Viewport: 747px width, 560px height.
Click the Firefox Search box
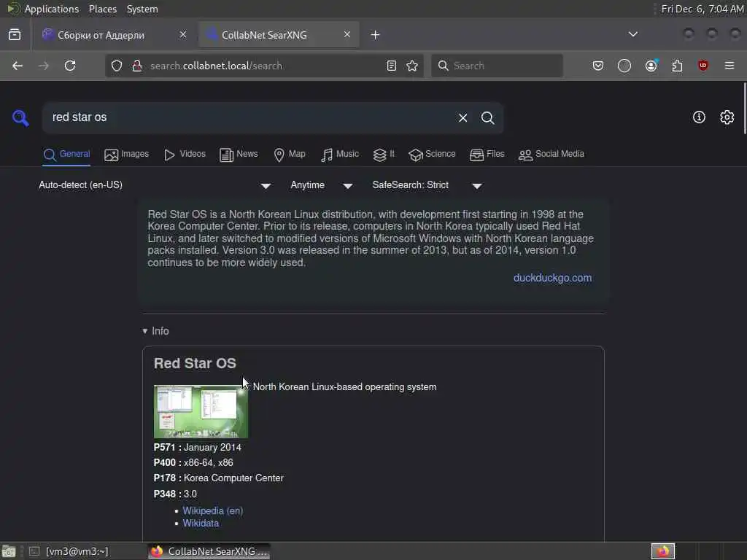(497, 66)
